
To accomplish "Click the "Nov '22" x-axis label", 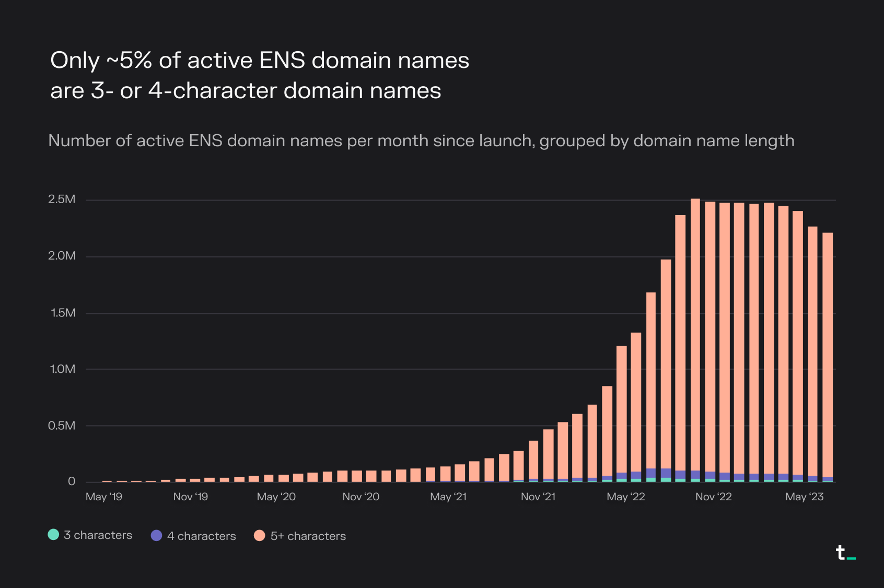I will (714, 497).
